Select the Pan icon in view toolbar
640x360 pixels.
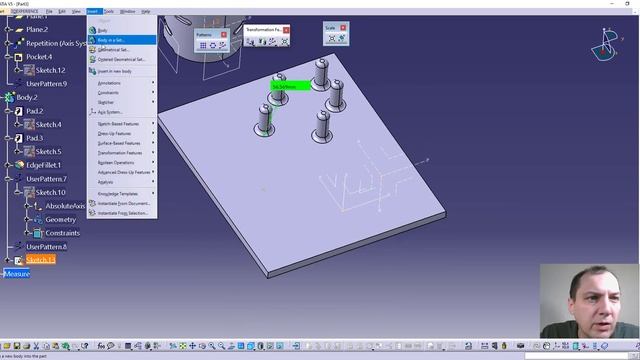tap(192, 346)
